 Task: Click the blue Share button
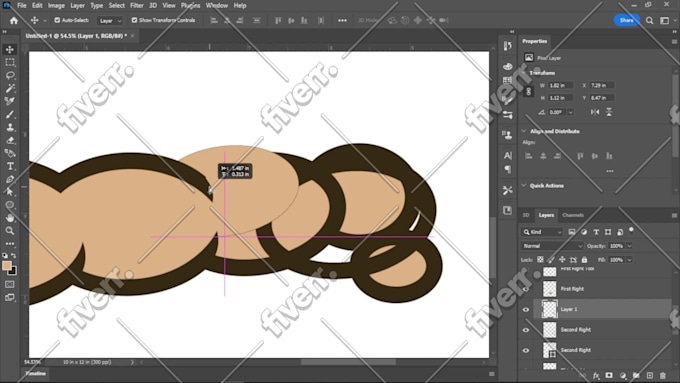[626, 20]
